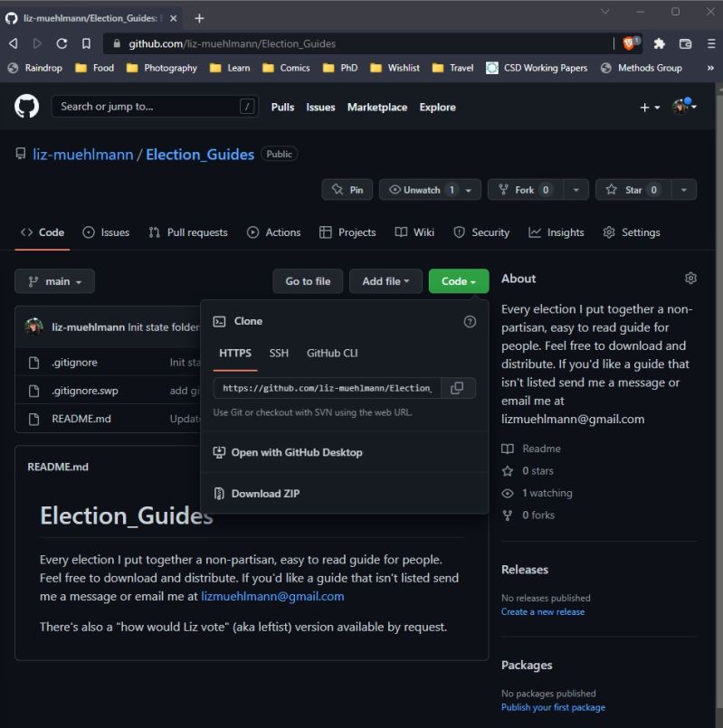Open browser extensions puzzle icon

pyautogui.click(x=659, y=43)
